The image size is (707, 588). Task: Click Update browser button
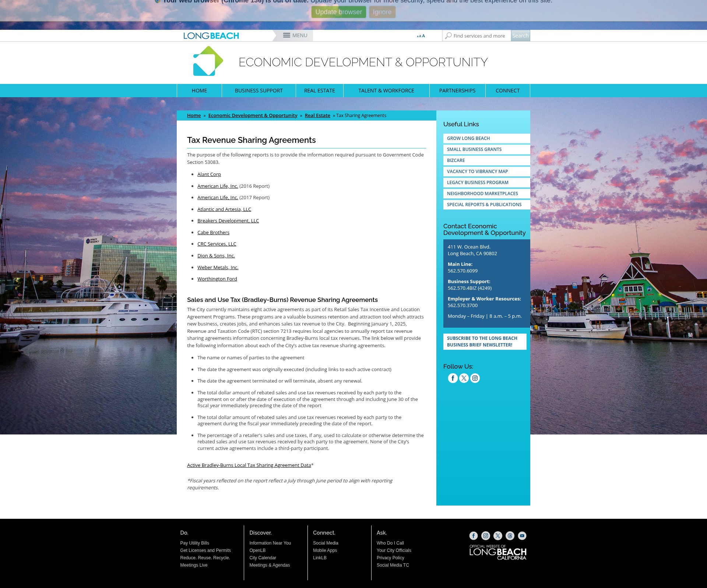[339, 12]
